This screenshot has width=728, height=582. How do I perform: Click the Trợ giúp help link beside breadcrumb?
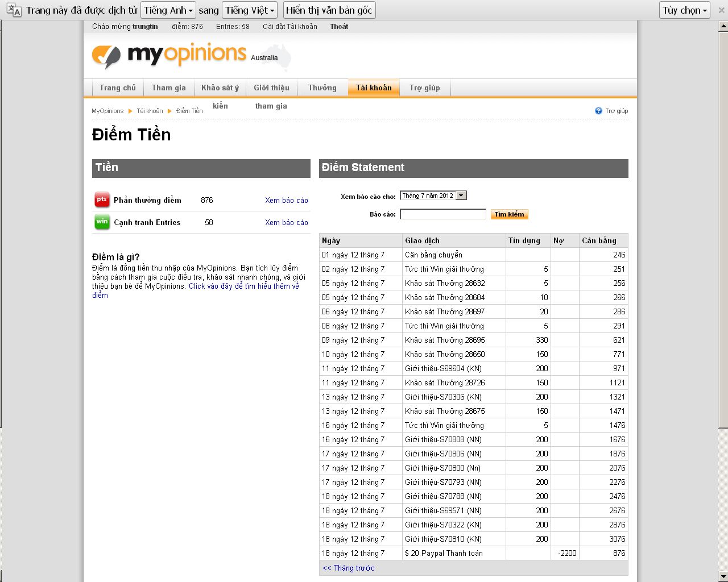[617, 111]
